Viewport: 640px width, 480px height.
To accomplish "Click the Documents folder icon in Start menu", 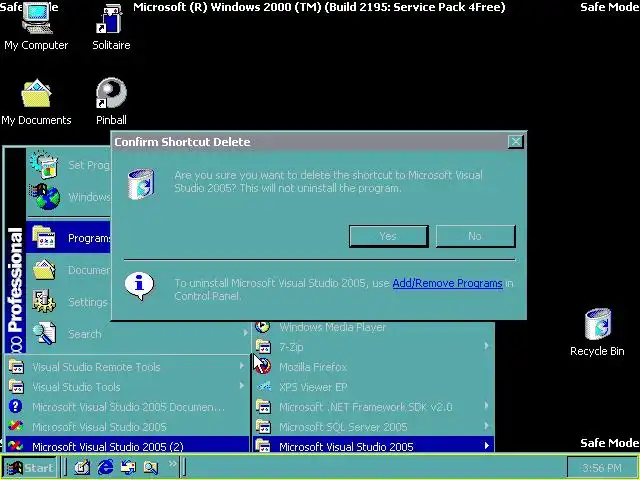I will 44,269.
